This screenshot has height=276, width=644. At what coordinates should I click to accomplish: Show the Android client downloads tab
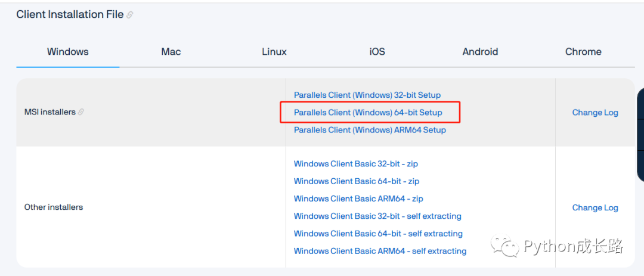tap(480, 52)
